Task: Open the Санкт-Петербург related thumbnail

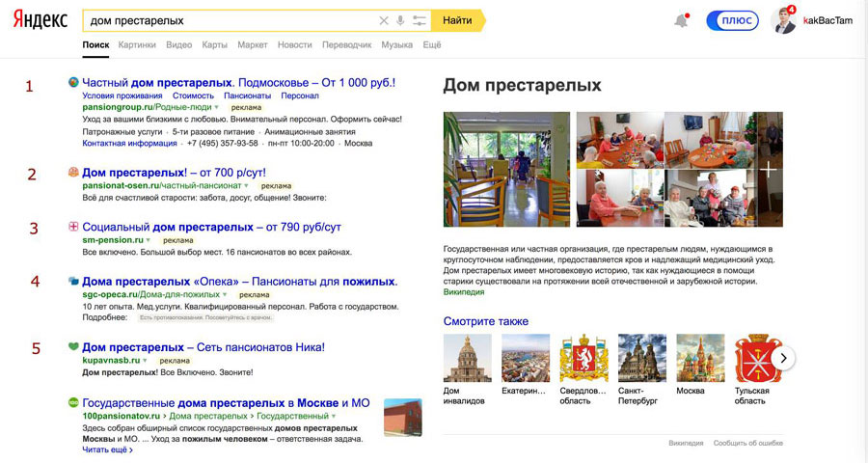Action: [x=641, y=359]
